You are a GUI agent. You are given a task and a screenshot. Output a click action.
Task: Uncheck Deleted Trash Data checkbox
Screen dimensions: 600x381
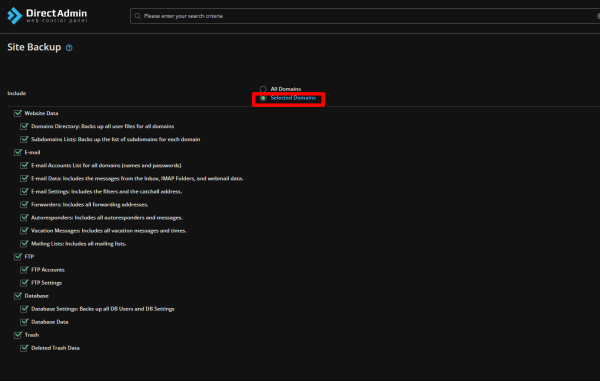point(24,348)
